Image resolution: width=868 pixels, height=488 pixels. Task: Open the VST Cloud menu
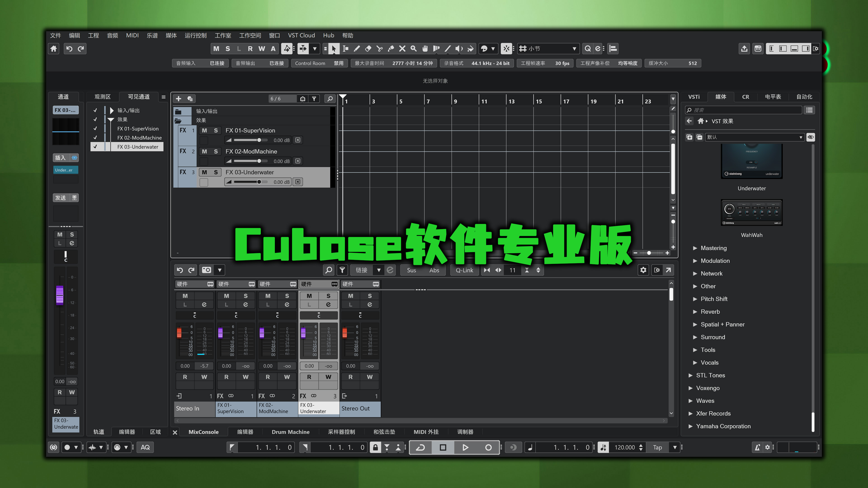tap(301, 35)
